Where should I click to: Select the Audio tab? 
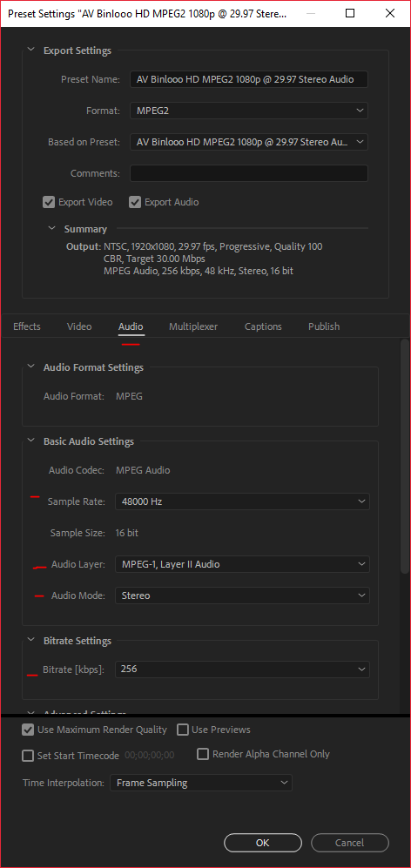click(x=131, y=326)
